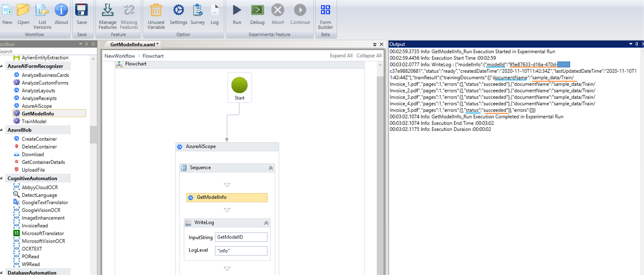
Task: Click the InputString field
Action: point(241,237)
